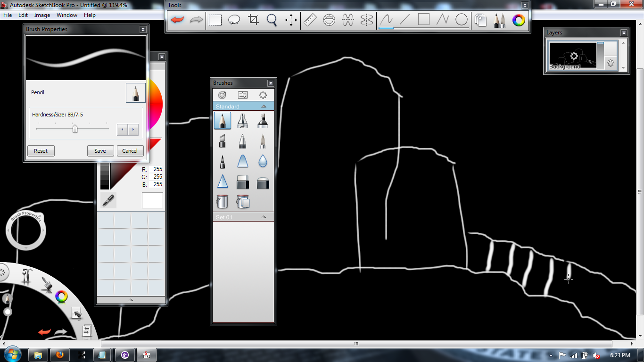Select the rectangular marquee selection tool
644x362 pixels.
click(x=215, y=20)
